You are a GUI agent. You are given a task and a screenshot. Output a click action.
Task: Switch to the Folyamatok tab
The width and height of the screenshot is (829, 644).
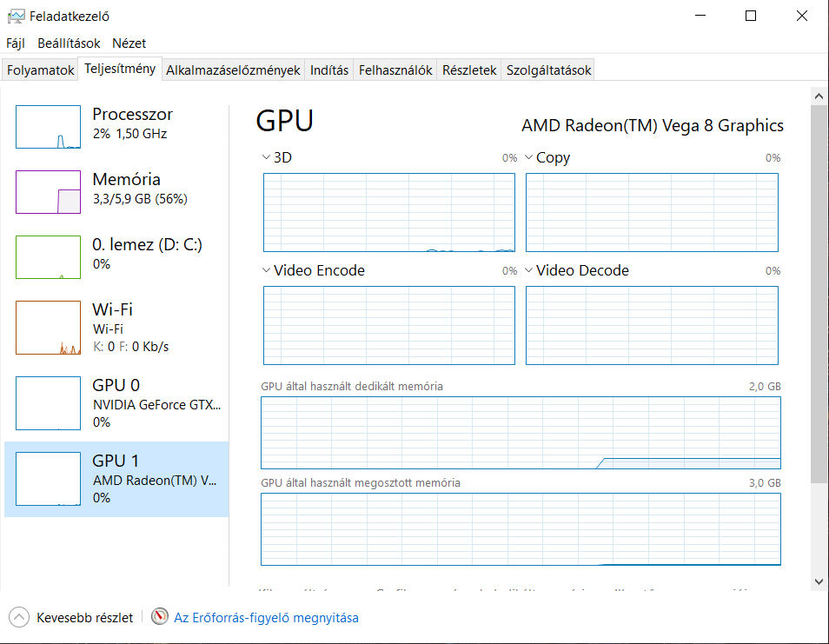click(41, 70)
